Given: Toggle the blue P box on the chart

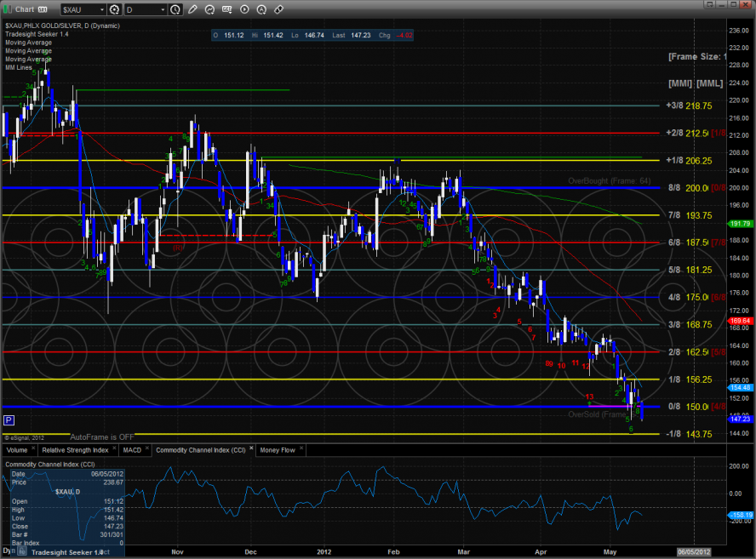Looking at the screenshot, I should click(9, 420).
